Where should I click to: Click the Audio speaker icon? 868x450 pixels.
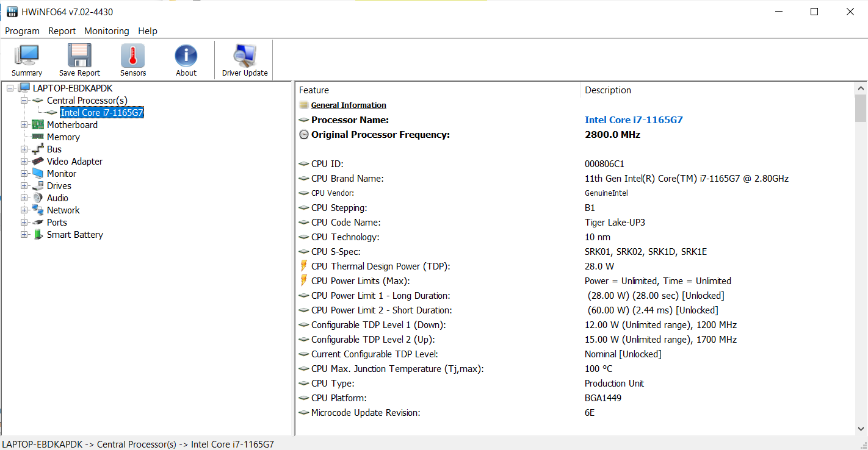[38, 198]
